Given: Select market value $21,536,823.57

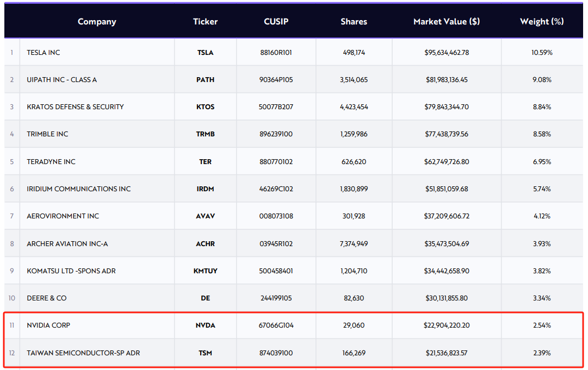Looking at the screenshot, I should pyautogui.click(x=446, y=353).
